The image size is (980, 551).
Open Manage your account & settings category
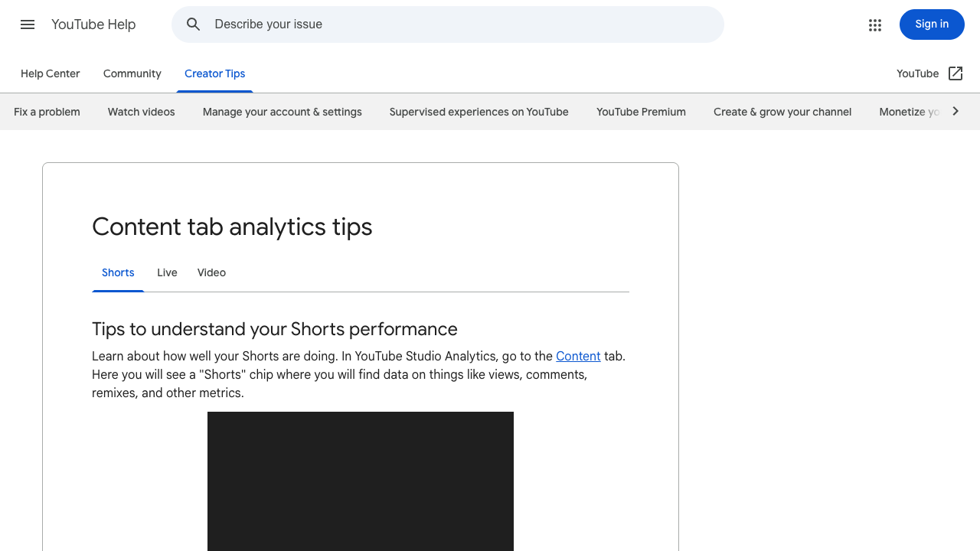tap(283, 112)
